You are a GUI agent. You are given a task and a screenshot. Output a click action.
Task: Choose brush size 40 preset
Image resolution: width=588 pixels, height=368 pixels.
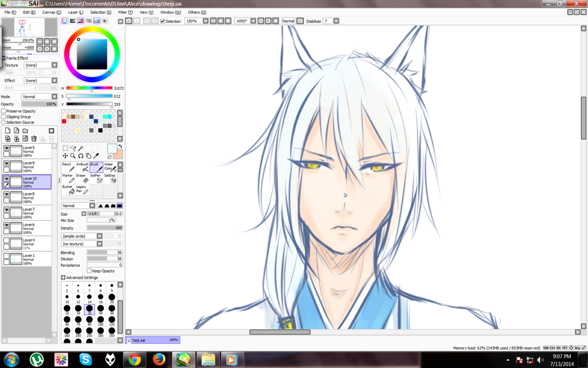[100, 310]
